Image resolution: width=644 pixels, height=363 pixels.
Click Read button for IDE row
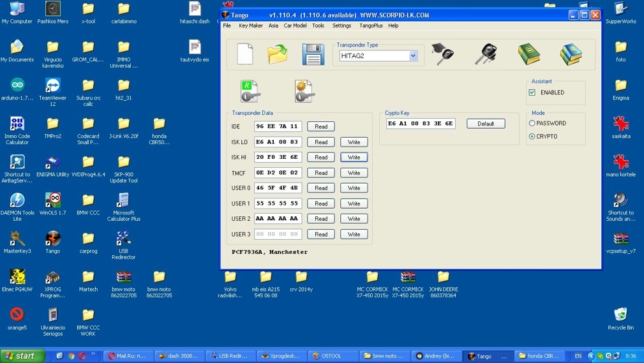[x=321, y=126]
